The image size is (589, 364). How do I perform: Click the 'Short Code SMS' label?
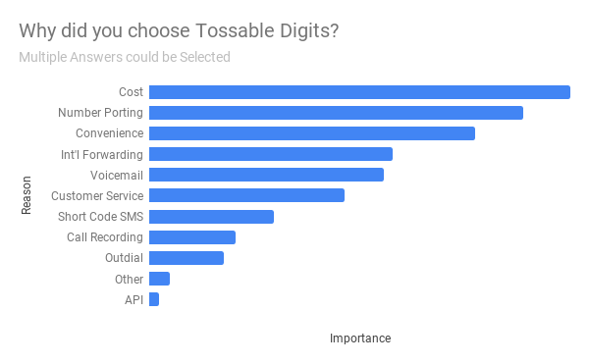coord(100,217)
